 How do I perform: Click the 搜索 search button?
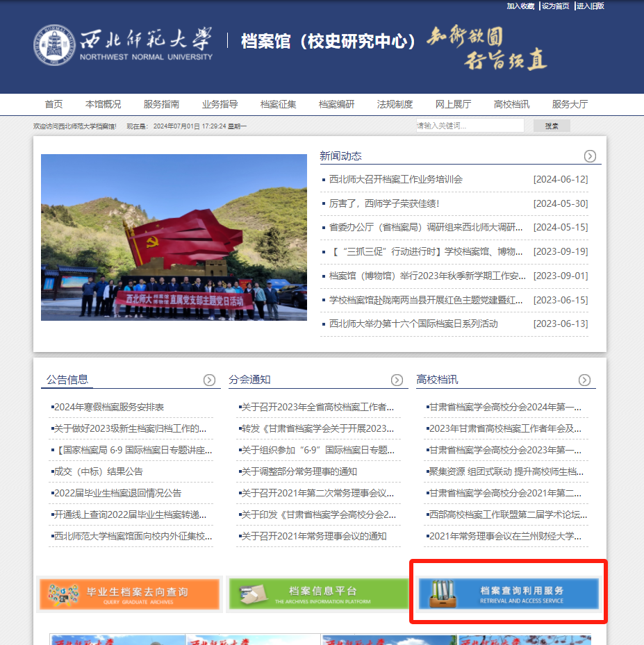coord(552,126)
